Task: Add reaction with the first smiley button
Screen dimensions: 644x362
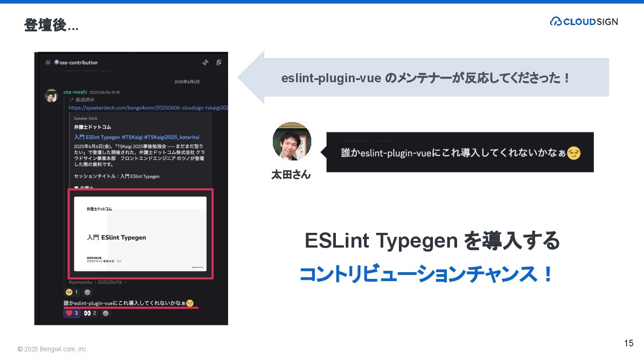Action: (87, 292)
